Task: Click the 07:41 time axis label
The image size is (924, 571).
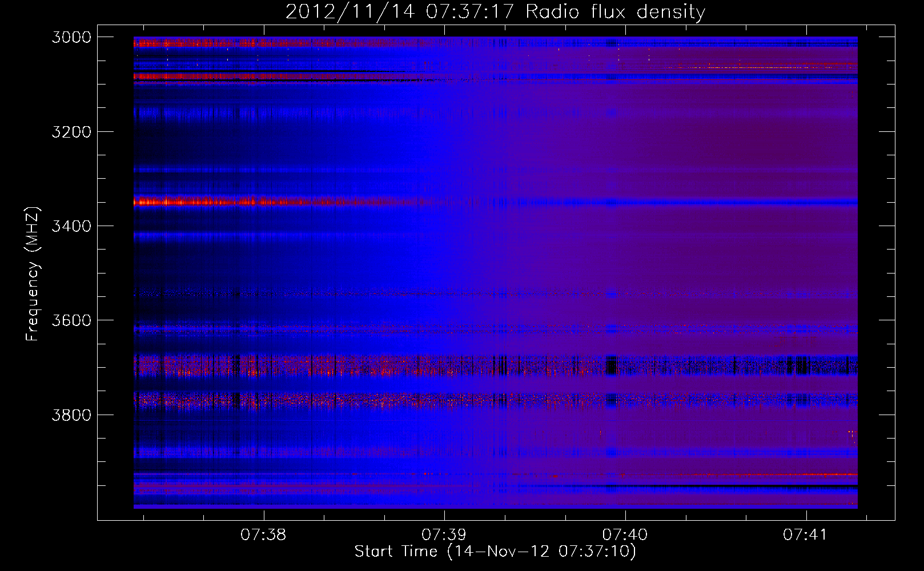Action: [805, 535]
